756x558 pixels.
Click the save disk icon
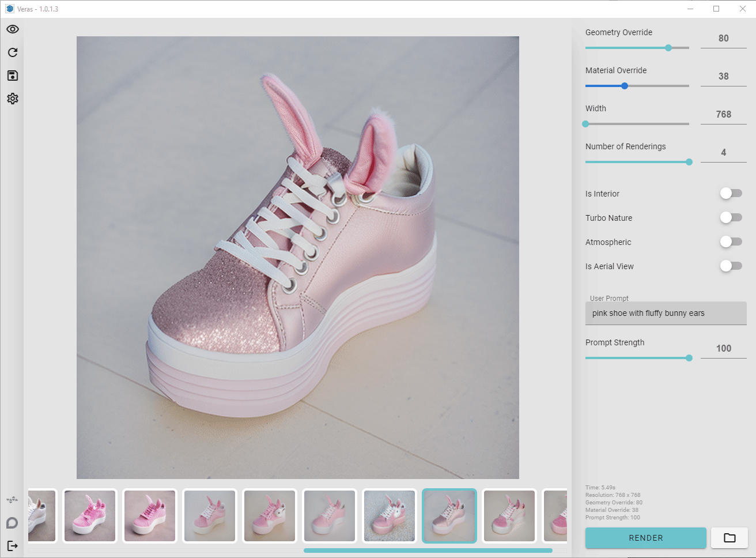pyautogui.click(x=13, y=76)
